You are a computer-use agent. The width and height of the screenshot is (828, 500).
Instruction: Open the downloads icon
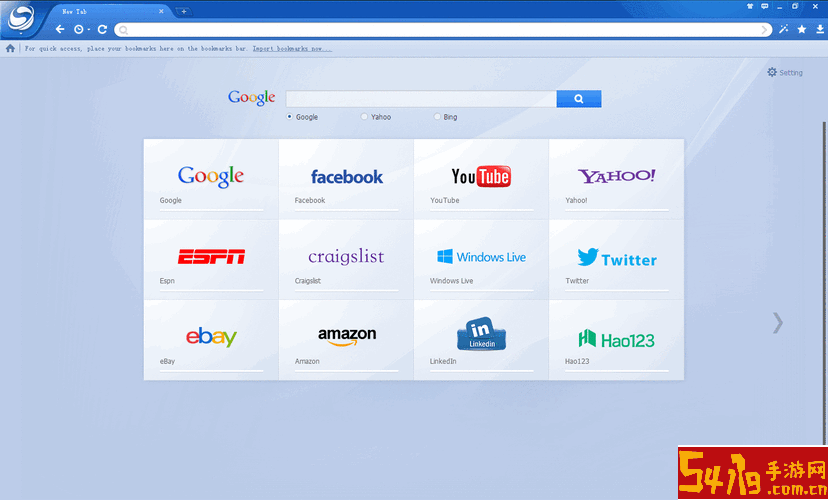[820, 29]
